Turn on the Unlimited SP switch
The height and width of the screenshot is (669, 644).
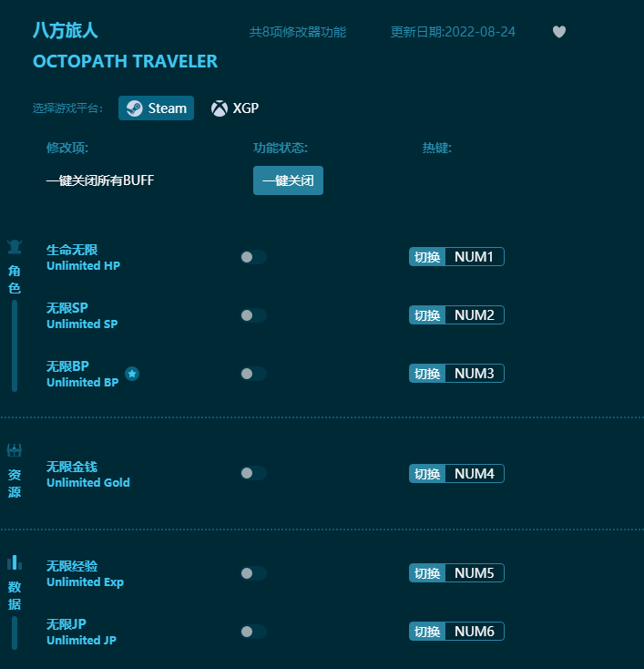[x=253, y=315]
